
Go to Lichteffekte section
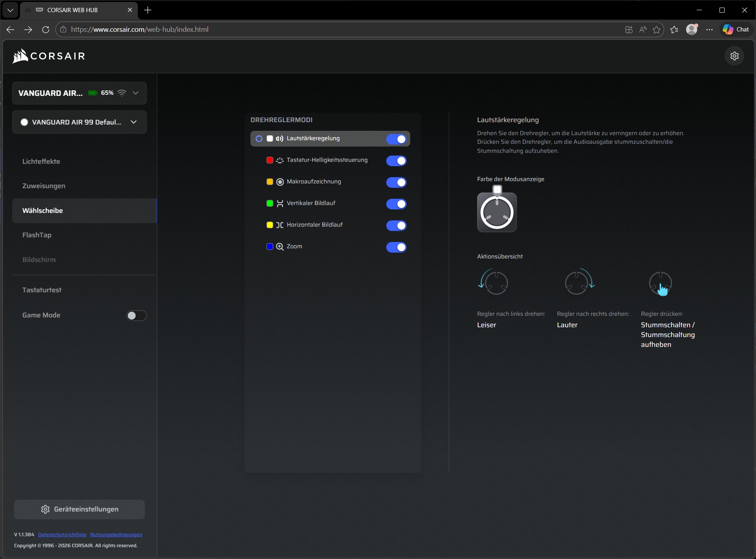pyautogui.click(x=41, y=161)
